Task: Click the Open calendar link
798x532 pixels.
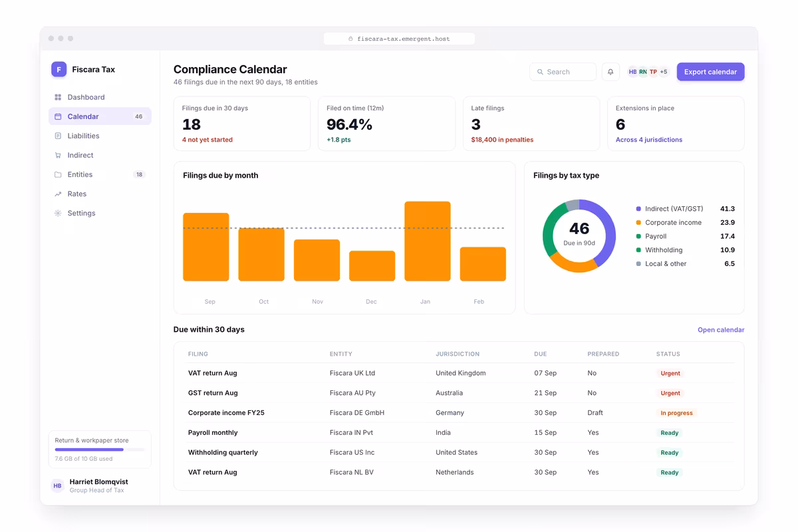Action: pos(721,330)
